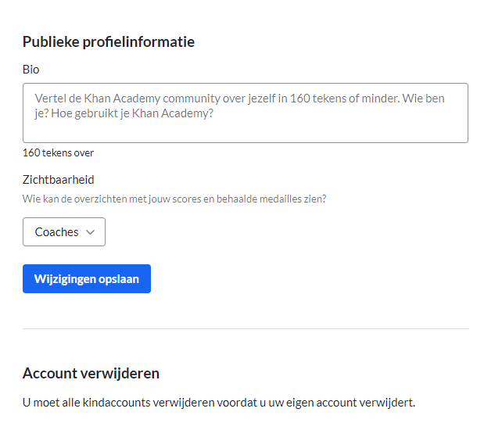This screenshot has height=448, width=502.
Task: Click the 'Wie kan de overzichten' description text
Action: click(174, 199)
